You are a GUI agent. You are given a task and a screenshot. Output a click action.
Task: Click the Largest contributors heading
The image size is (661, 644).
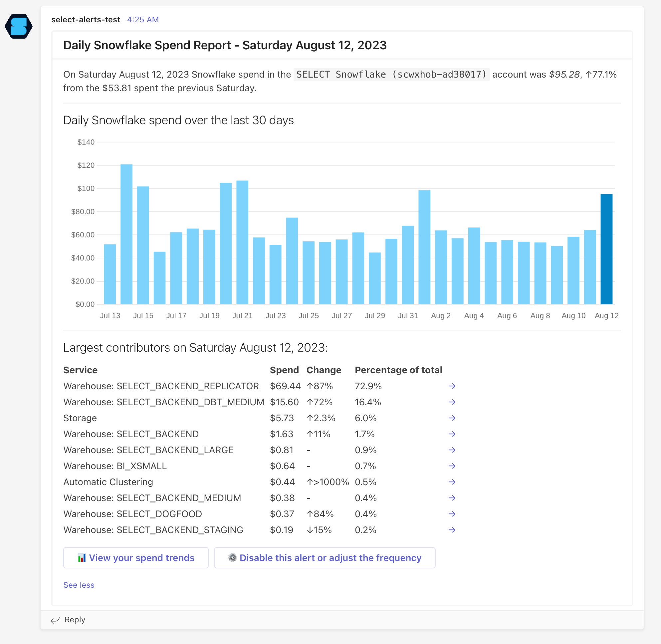point(195,347)
